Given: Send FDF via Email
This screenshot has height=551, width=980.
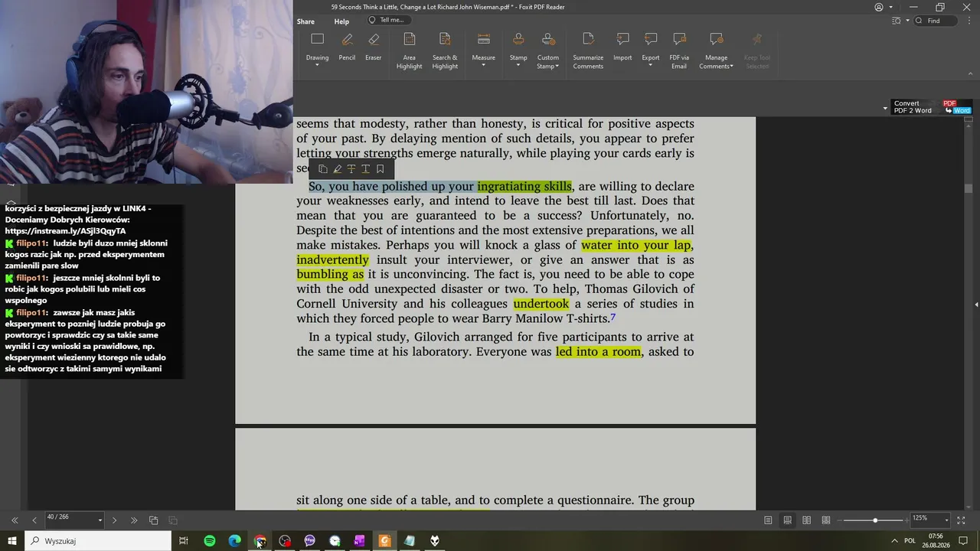Looking at the screenshot, I should click(x=679, y=51).
